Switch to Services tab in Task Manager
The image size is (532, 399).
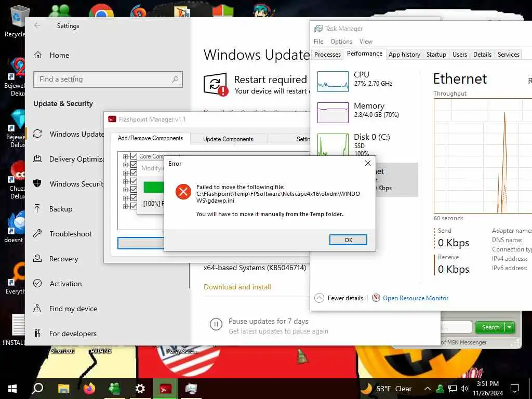coord(508,54)
